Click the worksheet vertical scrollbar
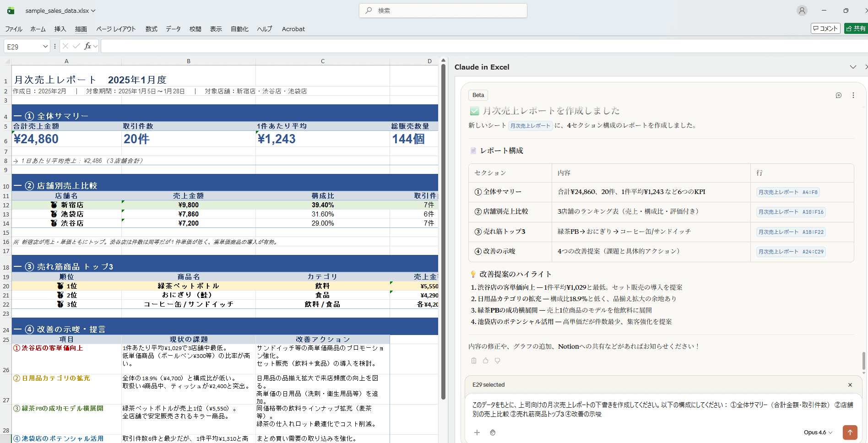The width and height of the screenshot is (868, 443). [x=443, y=229]
